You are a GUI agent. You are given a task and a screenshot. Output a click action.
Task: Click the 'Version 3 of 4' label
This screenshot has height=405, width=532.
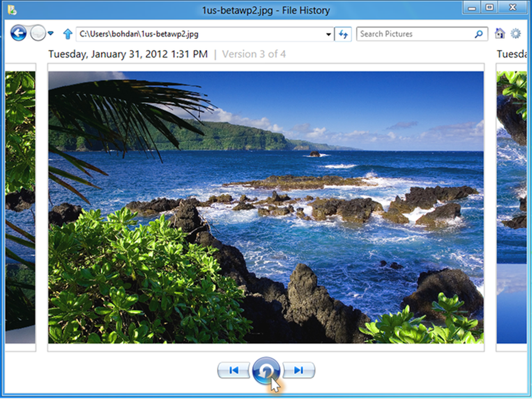[x=254, y=54]
